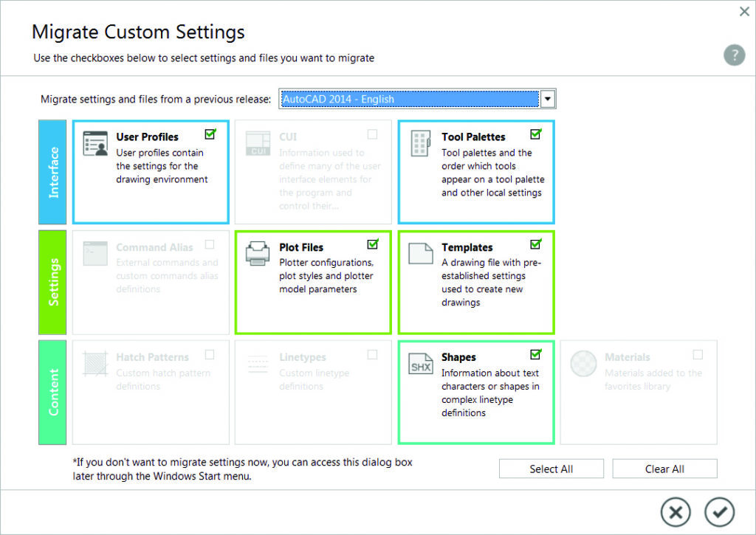The height and width of the screenshot is (535, 756).
Task: Click the Tool Palettes icon
Action: point(421,144)
